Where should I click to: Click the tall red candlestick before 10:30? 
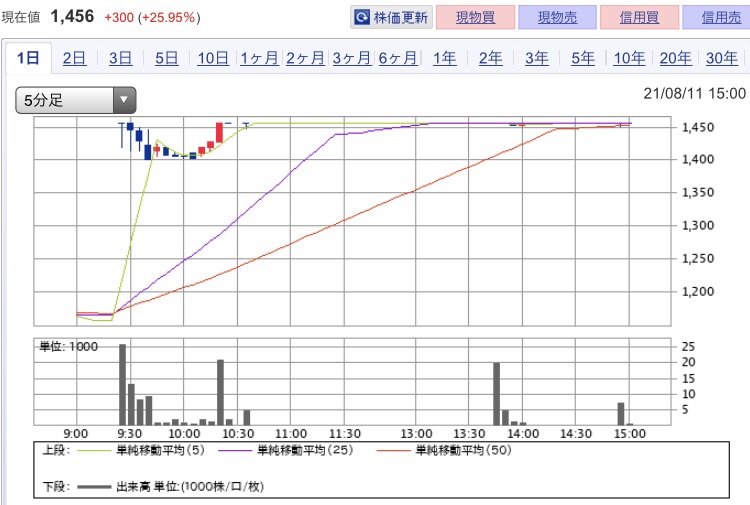tap(220, 132)
